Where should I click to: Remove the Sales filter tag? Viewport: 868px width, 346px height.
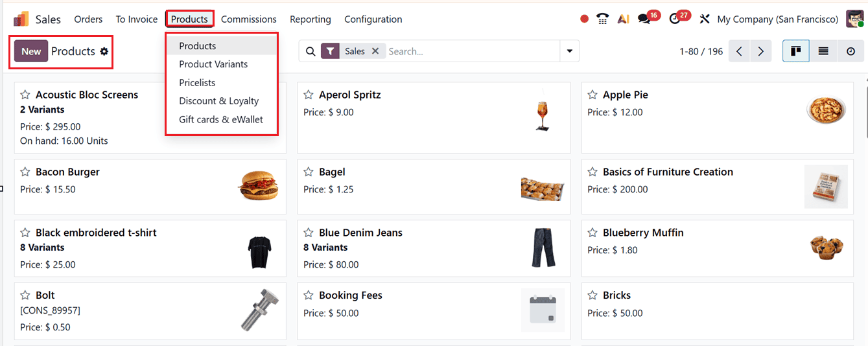pyautogui.click(x=375, y=51)
